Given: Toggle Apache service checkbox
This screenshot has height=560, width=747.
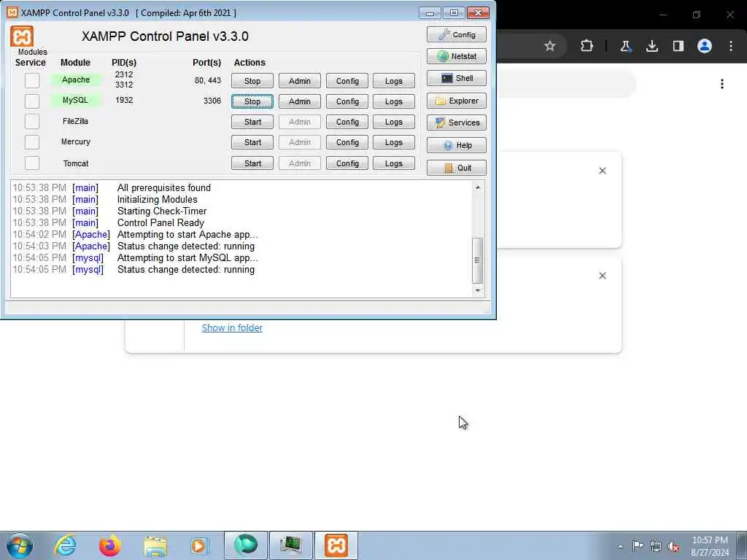Looking at the screenshot, I should 32,80.
